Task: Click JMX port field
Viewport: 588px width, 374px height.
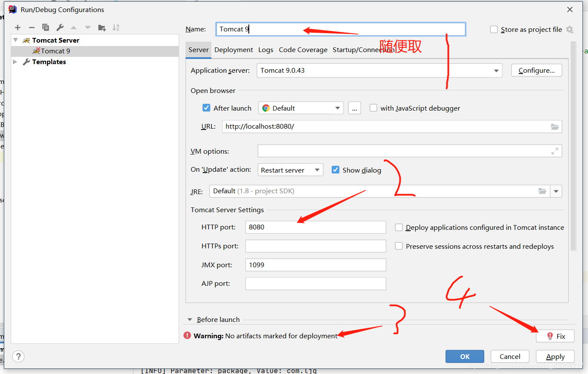Action: tap(316, 265)
